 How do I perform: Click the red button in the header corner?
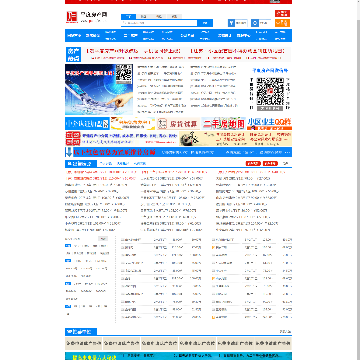click(282, 14)
